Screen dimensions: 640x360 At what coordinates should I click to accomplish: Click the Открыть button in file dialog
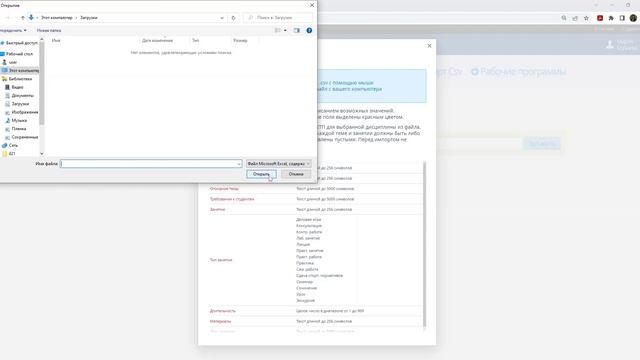[261, 174]
